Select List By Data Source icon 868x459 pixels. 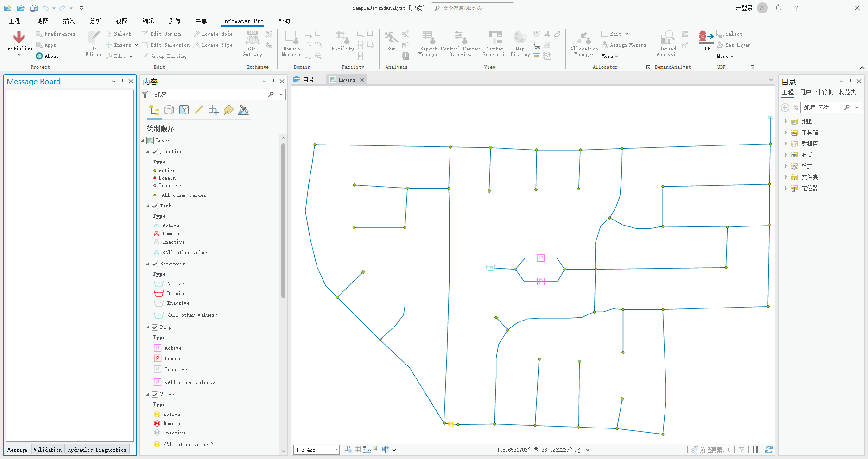click(169, 110)
